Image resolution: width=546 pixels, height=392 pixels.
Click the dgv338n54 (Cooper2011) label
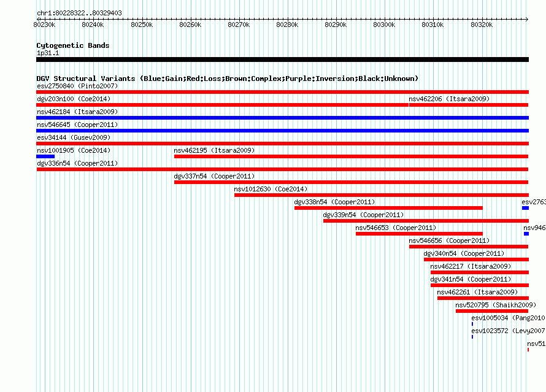[x=334, y=202]
